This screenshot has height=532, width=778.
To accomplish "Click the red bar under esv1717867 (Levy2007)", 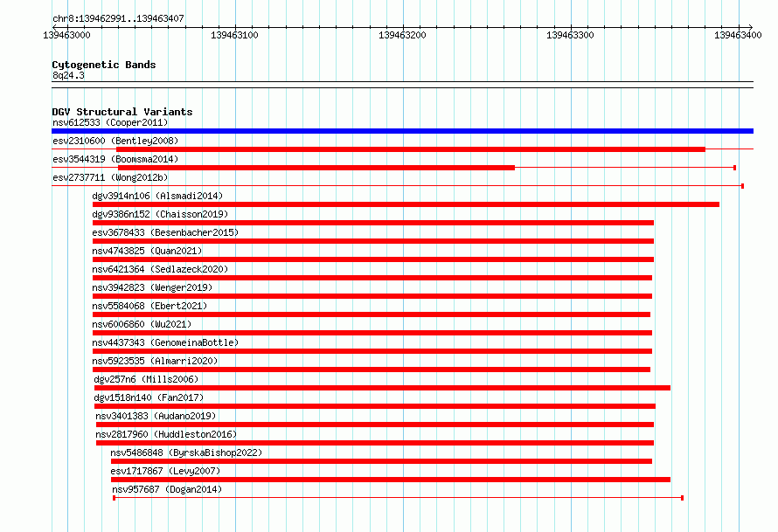I will click(x=391, y=480).
